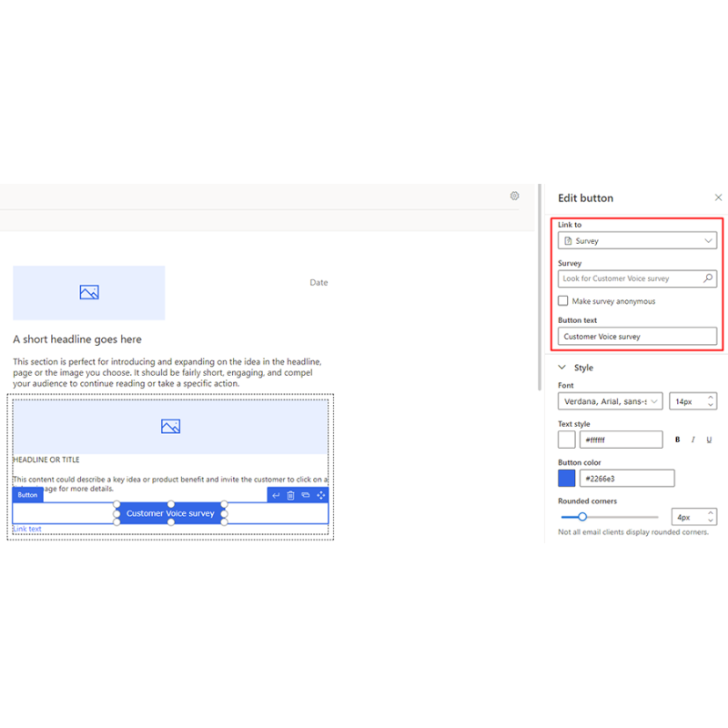Click the 'A short headline goes here' text

click(77, 339)
